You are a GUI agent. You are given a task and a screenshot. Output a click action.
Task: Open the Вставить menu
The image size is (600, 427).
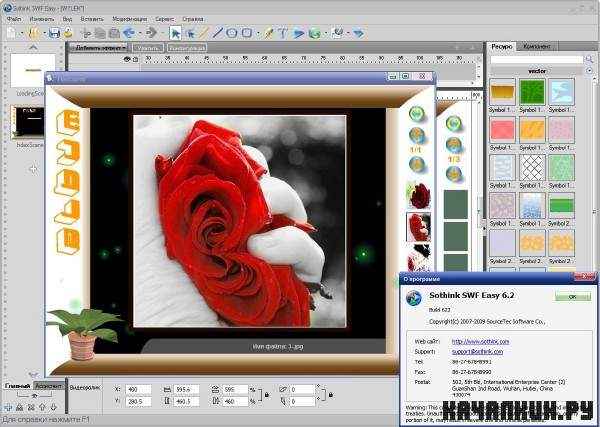click(x=92, y=19)
